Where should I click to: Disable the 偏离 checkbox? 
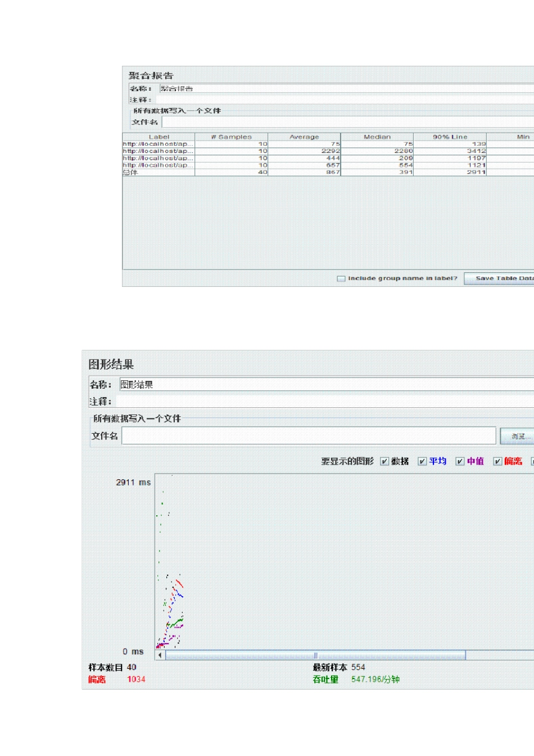tap(497, 461)
